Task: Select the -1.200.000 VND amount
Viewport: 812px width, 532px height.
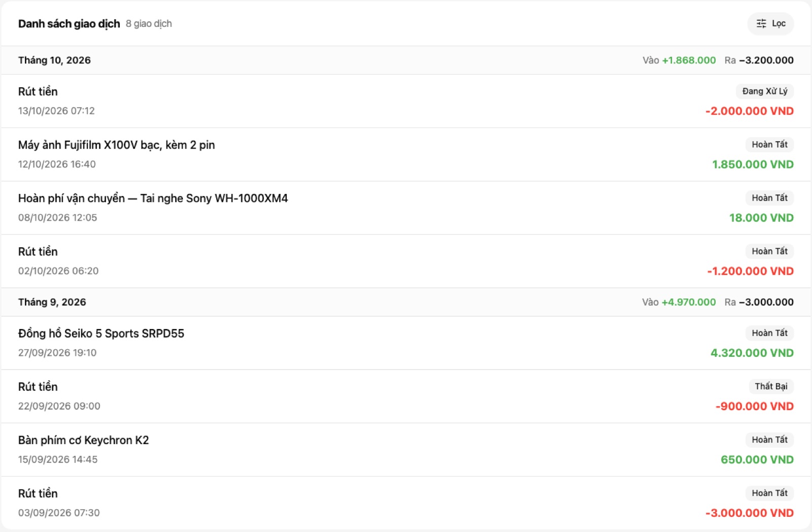Action: (x=750, y=271)
